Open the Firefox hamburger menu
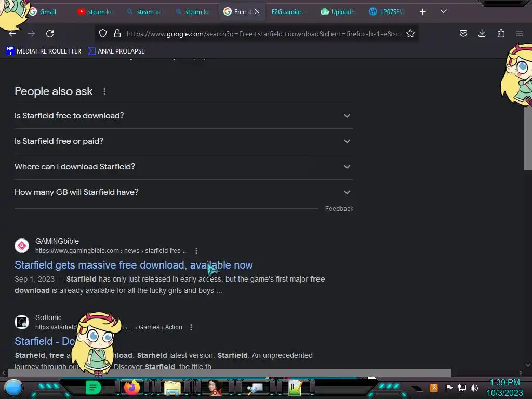Screen dimensions: 532x399 520,33
